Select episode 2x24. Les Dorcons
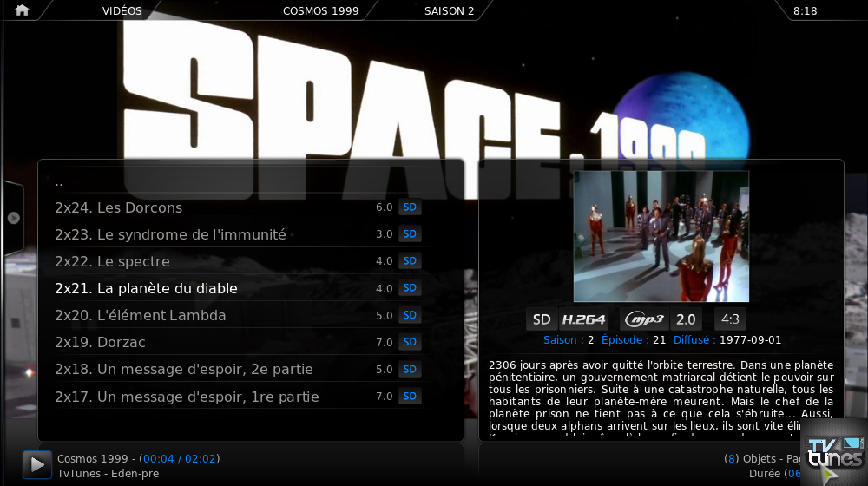Screen dimensions: 868x486 click(118, 207)
